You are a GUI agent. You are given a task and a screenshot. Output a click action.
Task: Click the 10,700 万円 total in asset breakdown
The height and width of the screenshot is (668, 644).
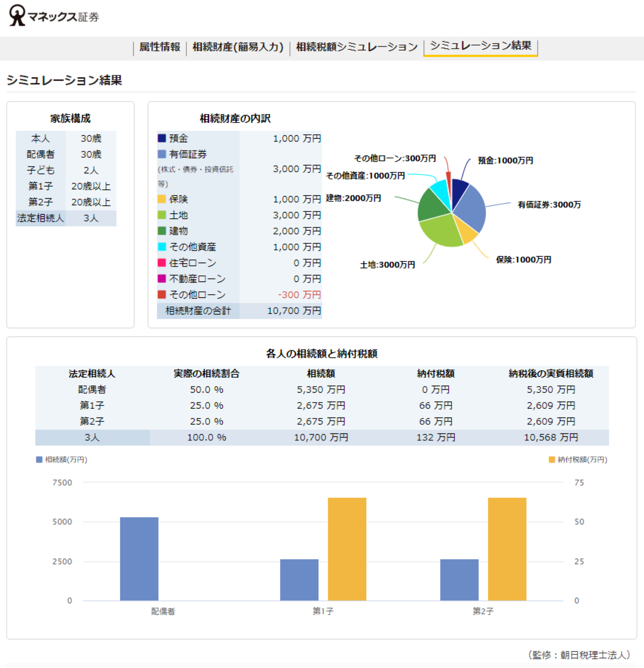(x=294, y=311)
